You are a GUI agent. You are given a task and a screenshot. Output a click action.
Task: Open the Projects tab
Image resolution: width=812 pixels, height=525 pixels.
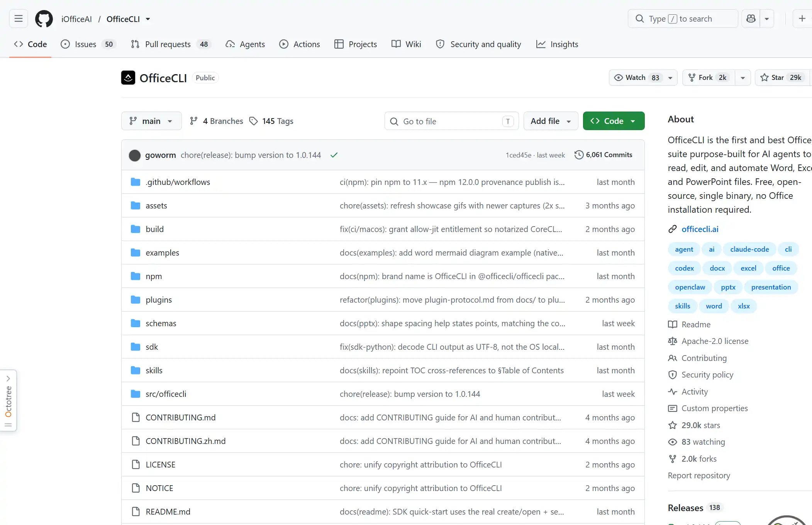356,44
